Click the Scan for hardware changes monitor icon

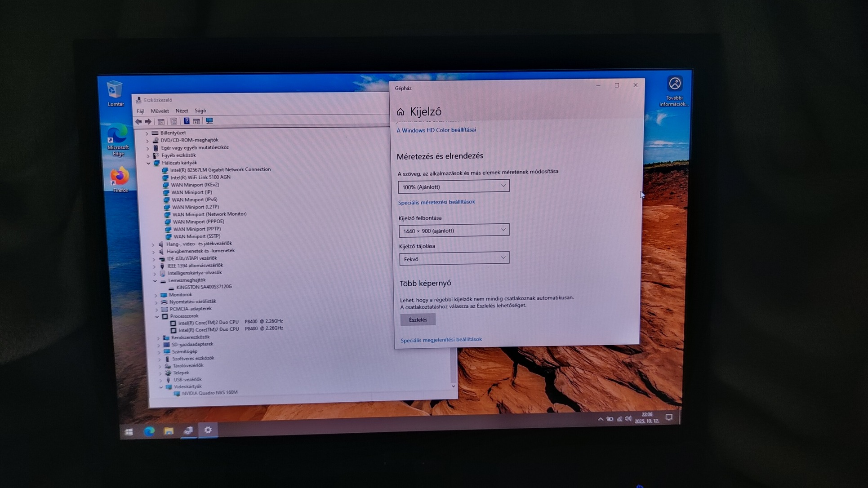tap(209, 121)
